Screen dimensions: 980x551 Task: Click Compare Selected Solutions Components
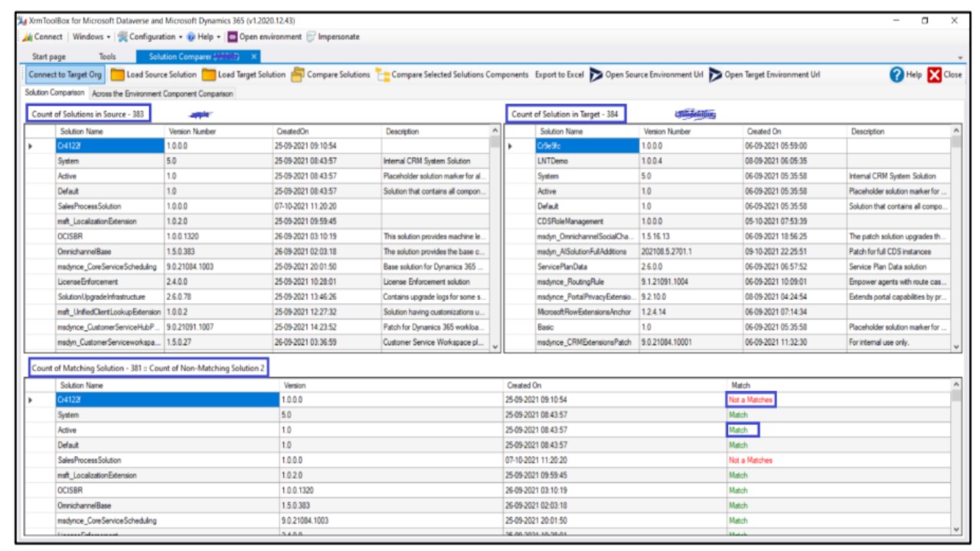coord(452,75)
